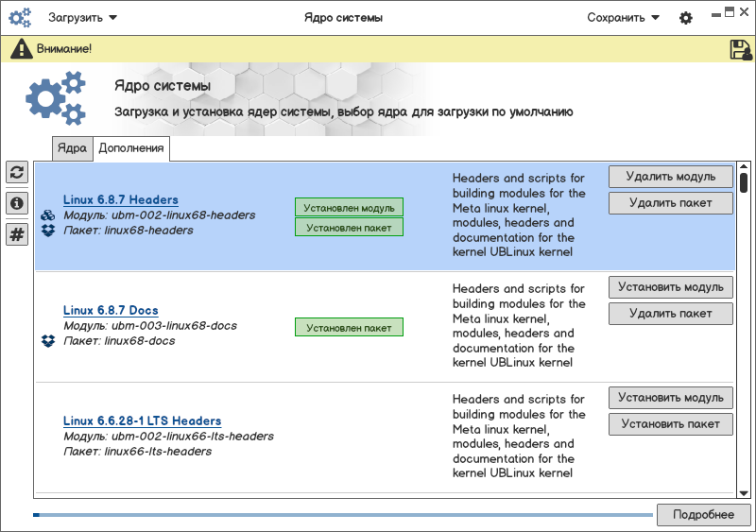
Task: Expand the Загрузить dropdown menu
Action: point(82,18)
